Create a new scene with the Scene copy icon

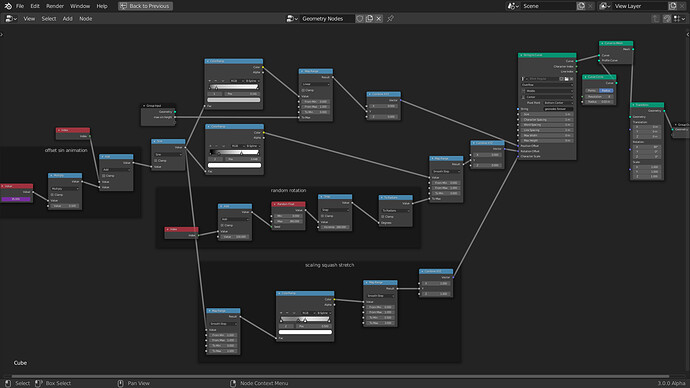pyautogui.click(x=581, y=6)
